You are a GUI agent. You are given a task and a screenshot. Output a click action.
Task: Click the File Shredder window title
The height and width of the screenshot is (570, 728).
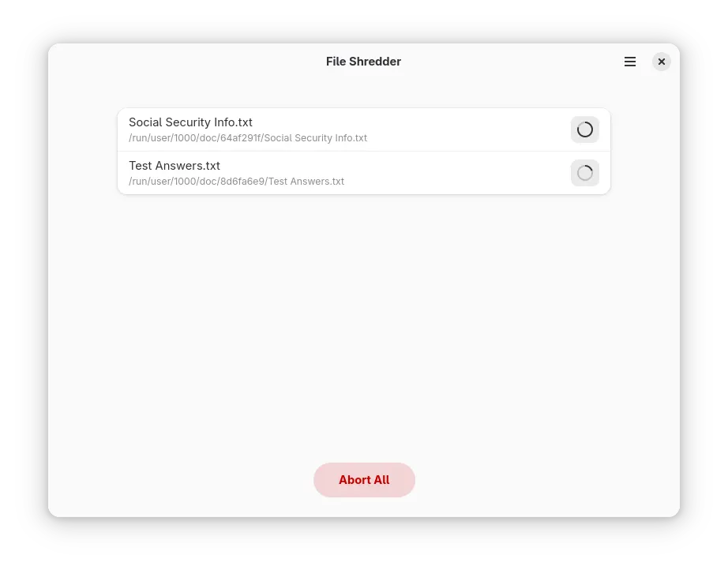363,62
